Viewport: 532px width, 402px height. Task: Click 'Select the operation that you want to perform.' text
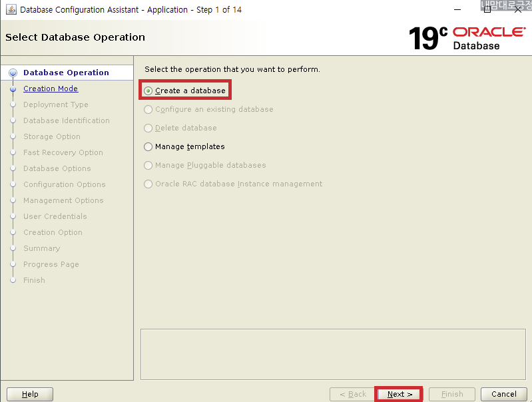click(x=232, y=69)
